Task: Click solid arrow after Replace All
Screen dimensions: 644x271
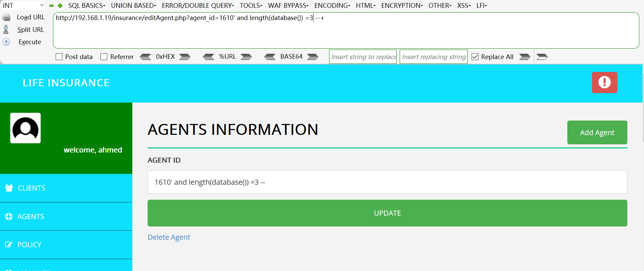Action: tap(525, 57)
